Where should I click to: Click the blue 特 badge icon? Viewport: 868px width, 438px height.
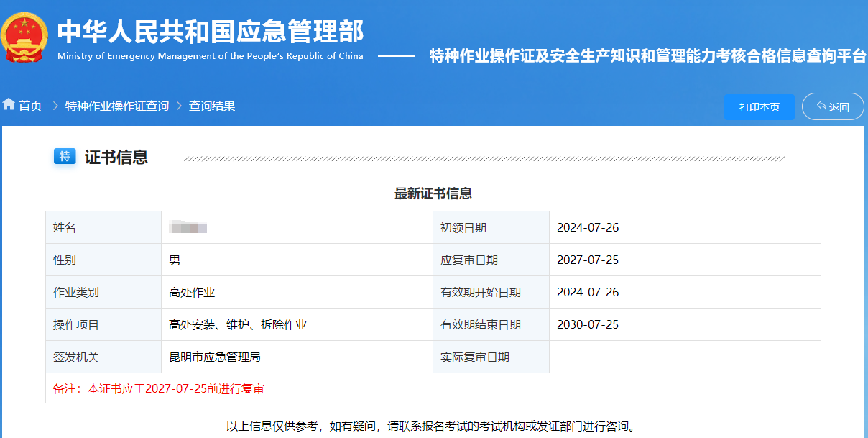(x=65, y=156)
